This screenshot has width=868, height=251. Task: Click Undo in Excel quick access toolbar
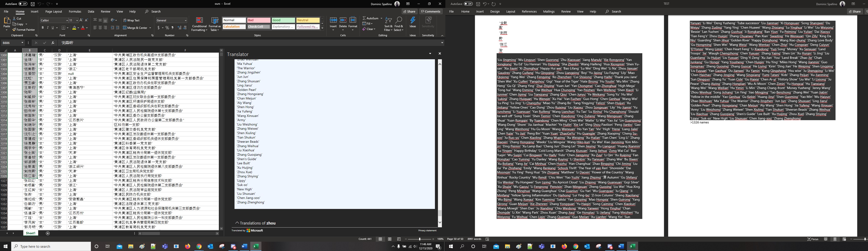pyautogui.click(x=39, y=4)
